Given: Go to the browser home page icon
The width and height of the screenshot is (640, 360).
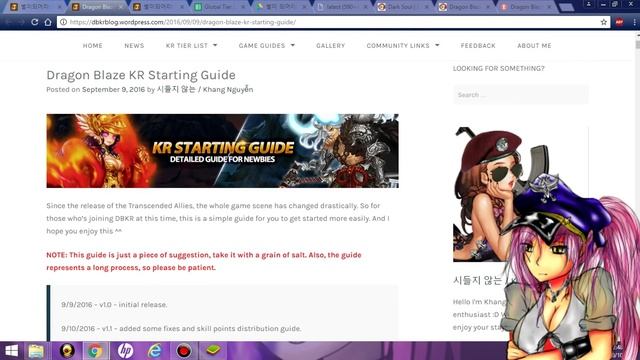Looking at the screenshot, I should (x=48, y=22).
